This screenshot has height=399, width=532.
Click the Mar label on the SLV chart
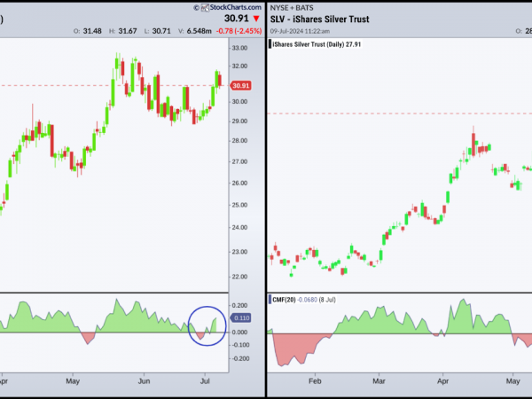pyautogui.click(x=379, y=381)
